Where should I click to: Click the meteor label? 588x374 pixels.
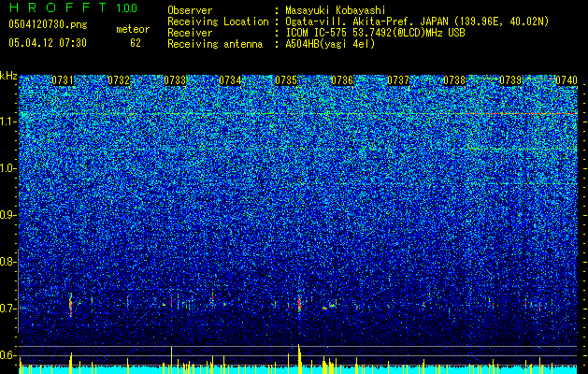click(x=133, y=29)
